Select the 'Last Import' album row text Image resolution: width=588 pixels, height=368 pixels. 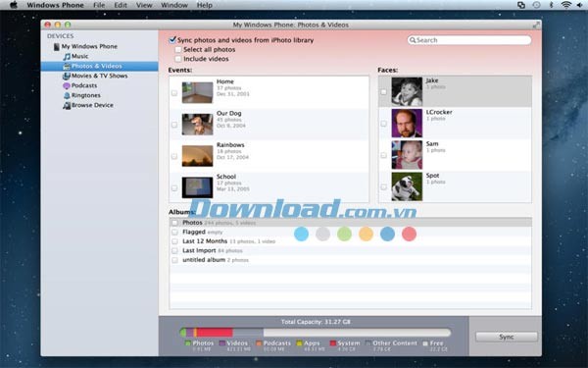(x=199, y=250)
